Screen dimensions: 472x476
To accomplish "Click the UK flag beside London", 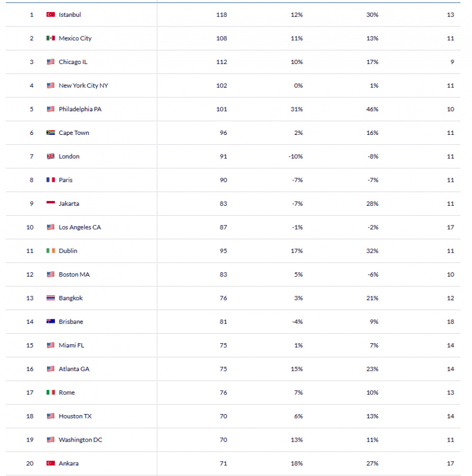I will pyautogui.click(x=51, y=157).
